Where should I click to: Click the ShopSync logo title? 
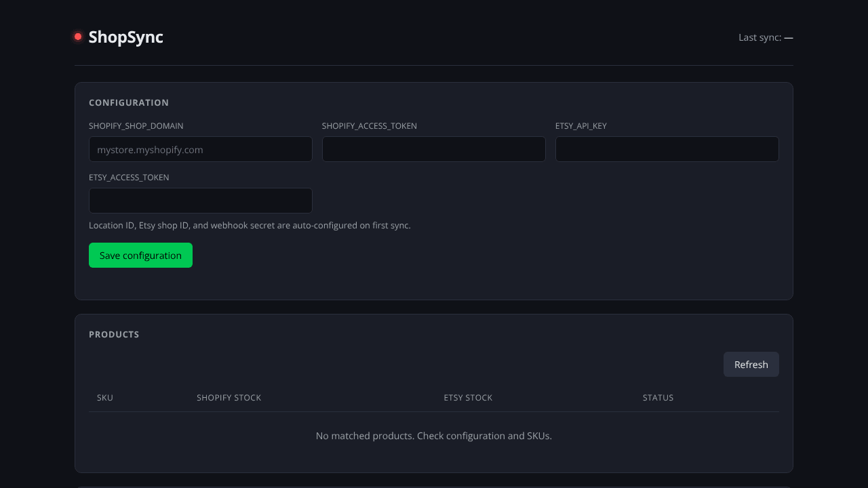(x=125, y=37)
